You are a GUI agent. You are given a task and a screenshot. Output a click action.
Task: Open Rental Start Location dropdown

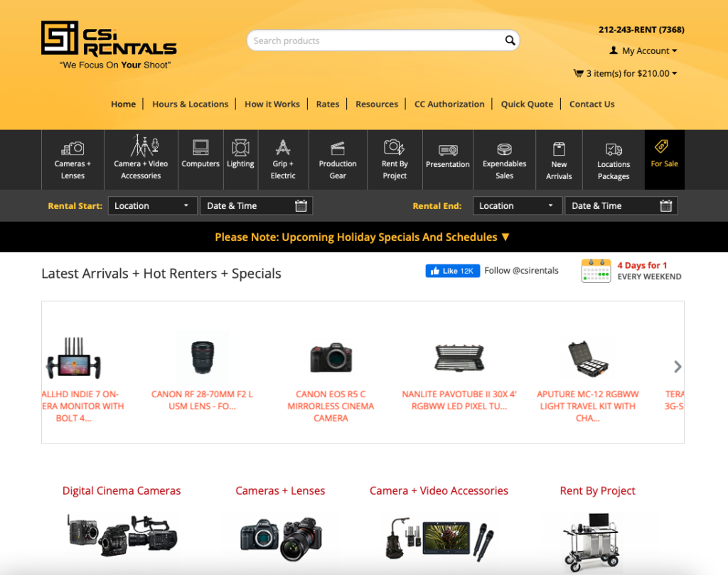pyautogui.click(x=152, y=205)
